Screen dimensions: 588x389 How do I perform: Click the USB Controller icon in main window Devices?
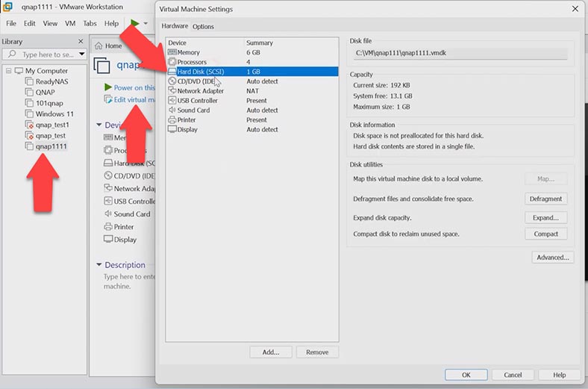coord(108,201)
